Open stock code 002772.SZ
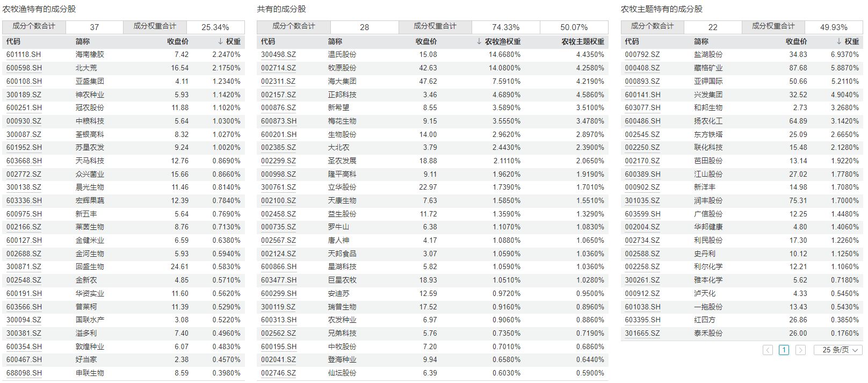868x383 pixels. coord(24,175)
